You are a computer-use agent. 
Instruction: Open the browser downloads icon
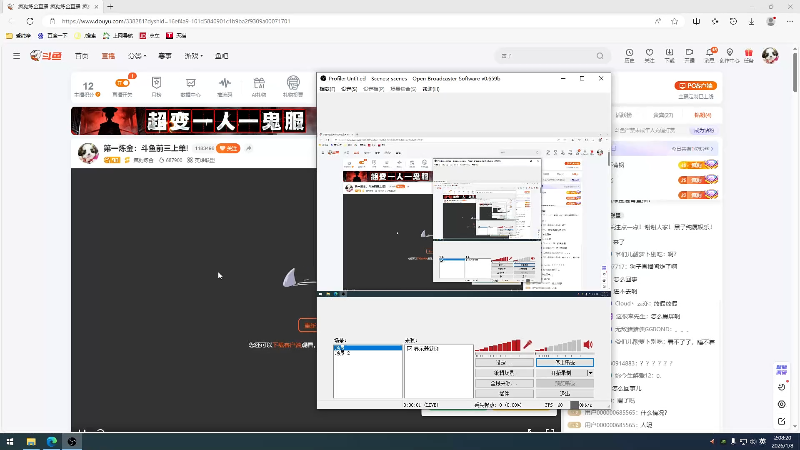tap(752, 21)
